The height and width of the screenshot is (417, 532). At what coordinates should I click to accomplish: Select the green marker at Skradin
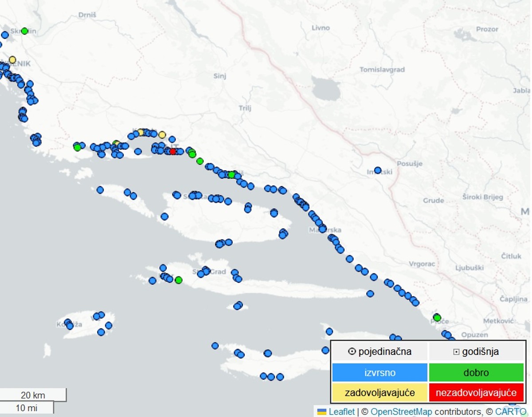click(x=24, y=31)
